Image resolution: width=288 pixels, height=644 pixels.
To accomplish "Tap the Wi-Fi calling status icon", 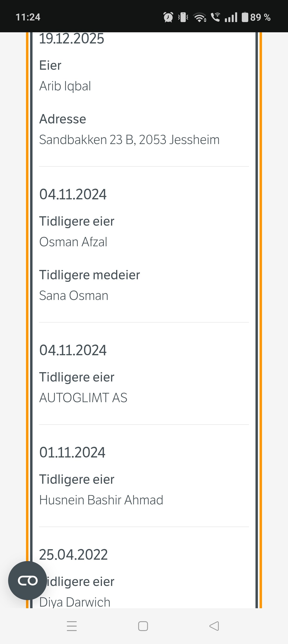I will point(215,17).
